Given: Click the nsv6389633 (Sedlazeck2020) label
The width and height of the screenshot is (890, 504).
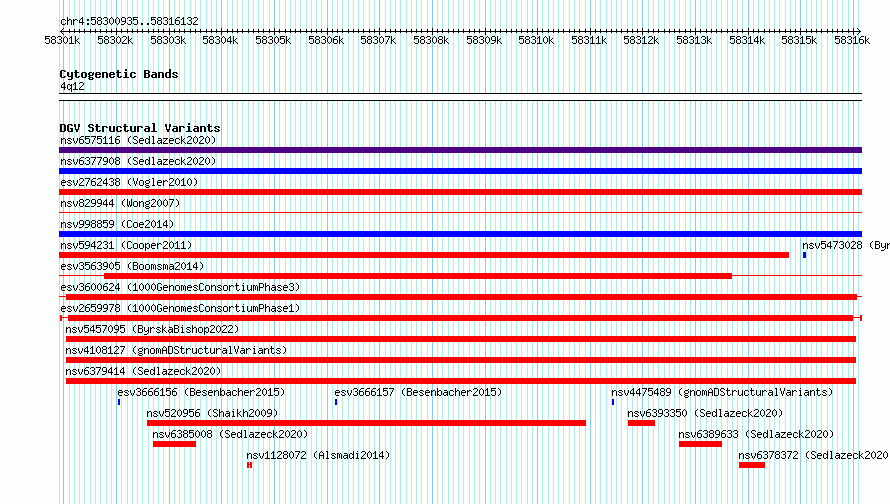Looking at the screenshot, I should (x=756, y=434).
